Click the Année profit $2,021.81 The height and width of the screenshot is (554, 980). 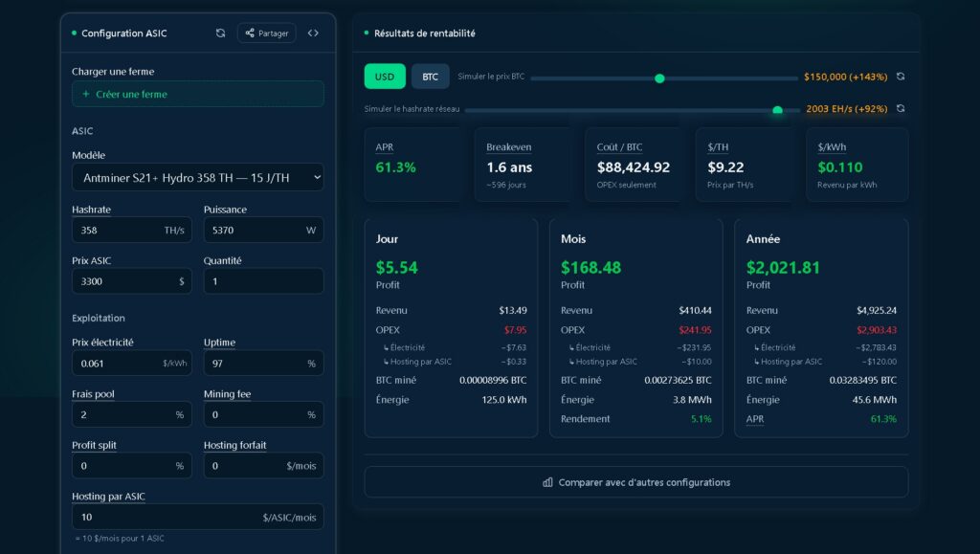pyautogui.click(x=783, y=268)
